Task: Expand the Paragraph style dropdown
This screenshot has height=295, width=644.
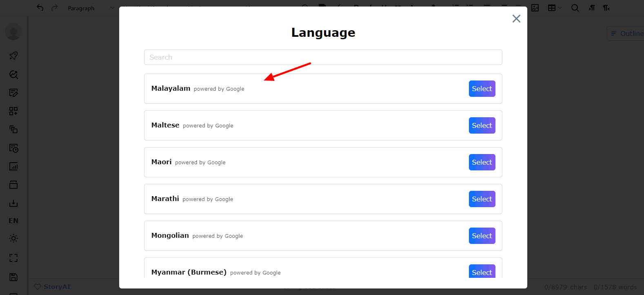Action: [91, 8]
